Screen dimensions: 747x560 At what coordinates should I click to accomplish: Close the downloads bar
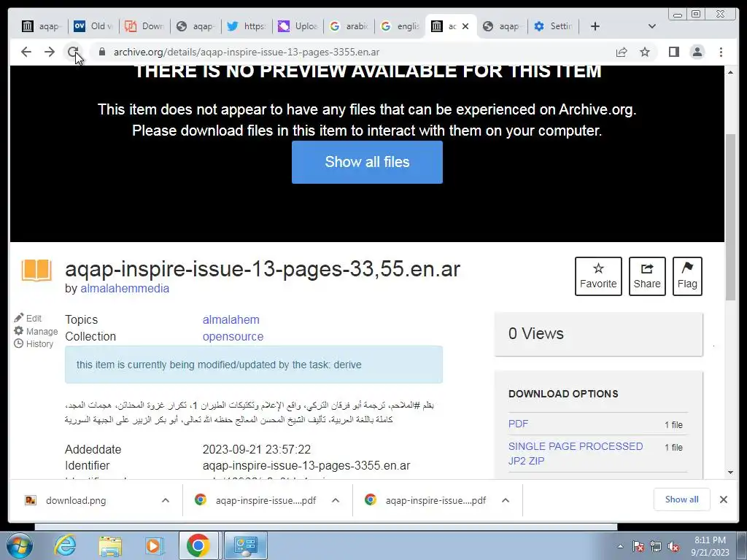(x=724, y=499)
